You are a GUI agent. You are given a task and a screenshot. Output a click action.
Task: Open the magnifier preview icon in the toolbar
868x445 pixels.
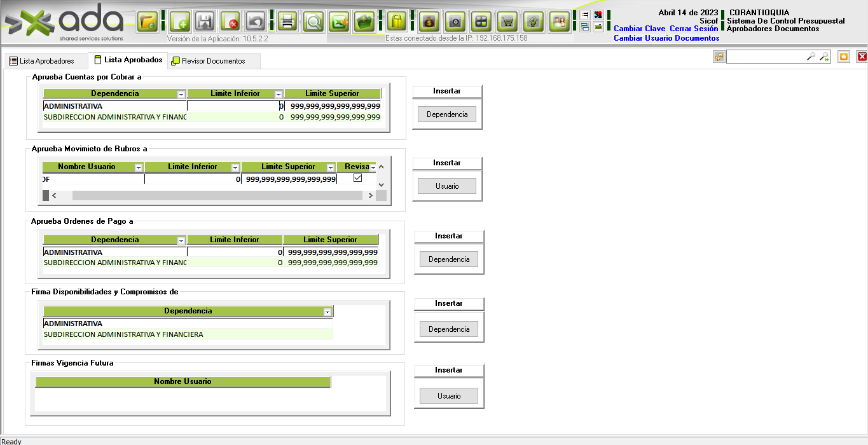point(313,22)
